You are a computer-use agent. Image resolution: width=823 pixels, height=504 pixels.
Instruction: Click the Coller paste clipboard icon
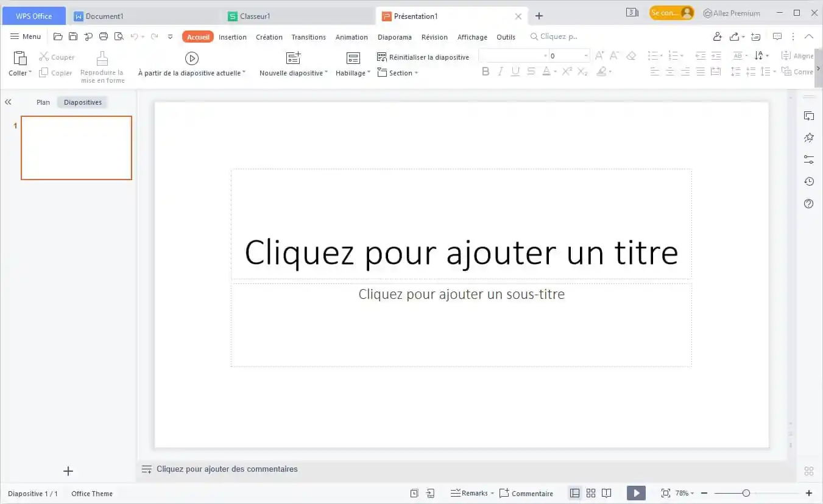[20, 58]
